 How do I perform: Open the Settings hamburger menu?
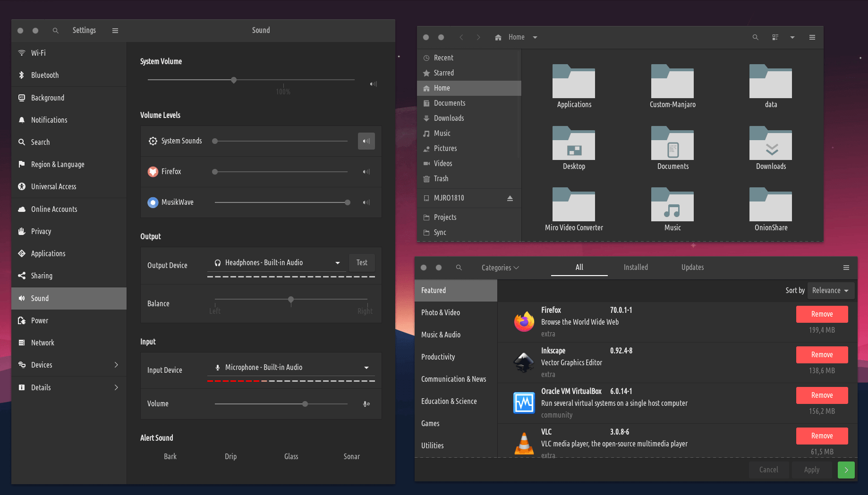point(115,31)
